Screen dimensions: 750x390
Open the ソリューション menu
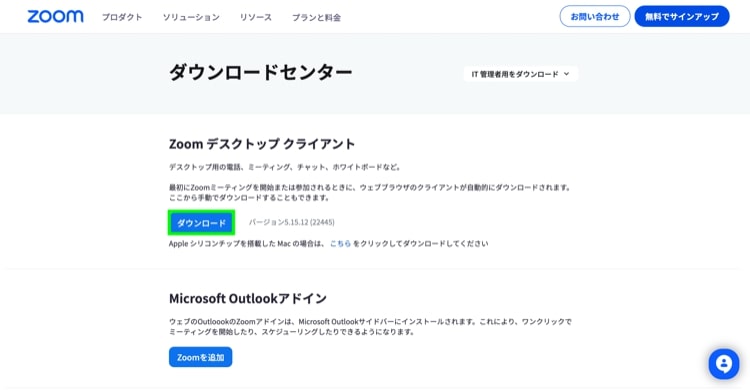(x=191, y=17)
